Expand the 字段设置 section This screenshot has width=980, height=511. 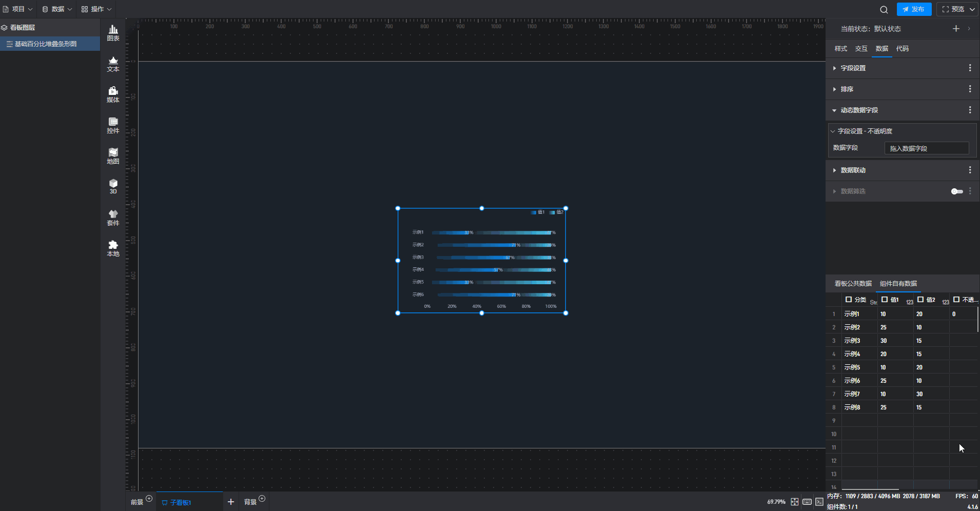click(x=853, y=68)
